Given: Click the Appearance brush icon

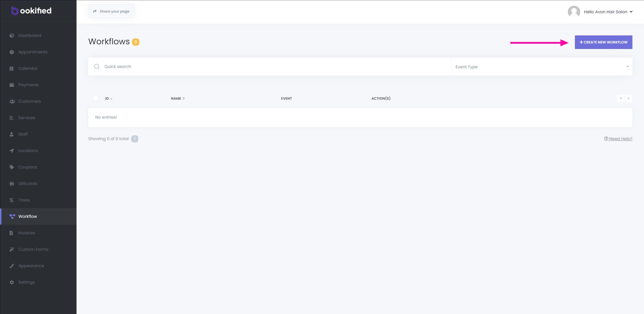Looking at the screenshot, I should [x=12, y=266].
